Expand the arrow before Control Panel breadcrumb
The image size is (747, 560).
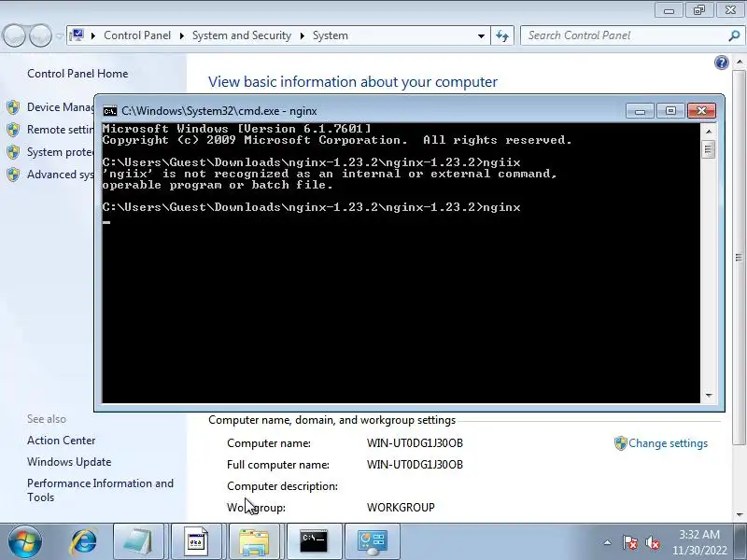tap(93, 35)
